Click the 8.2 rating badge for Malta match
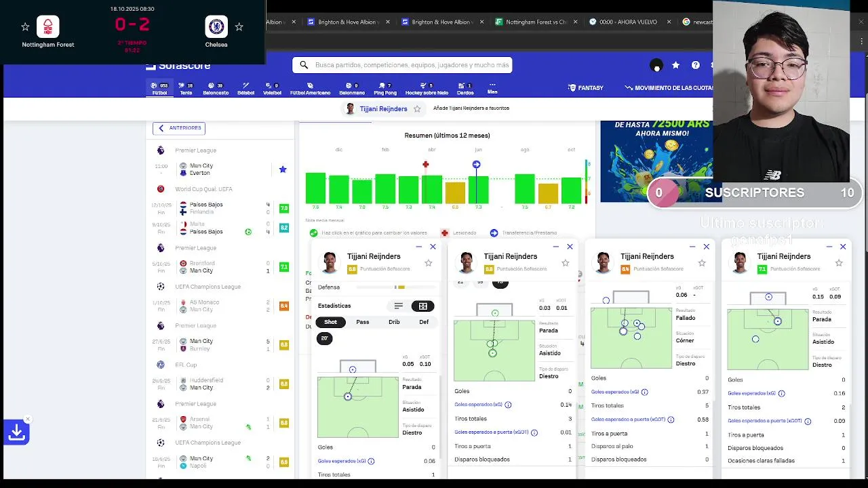Viewport: 868px width, 488px height. tap(284, 228)
